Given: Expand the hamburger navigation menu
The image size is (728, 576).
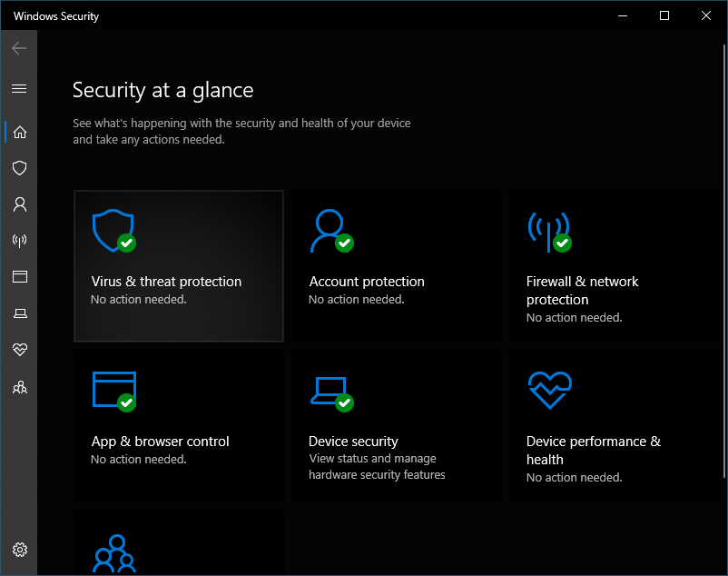Looking at the screenshot, I should coord(19,88).
